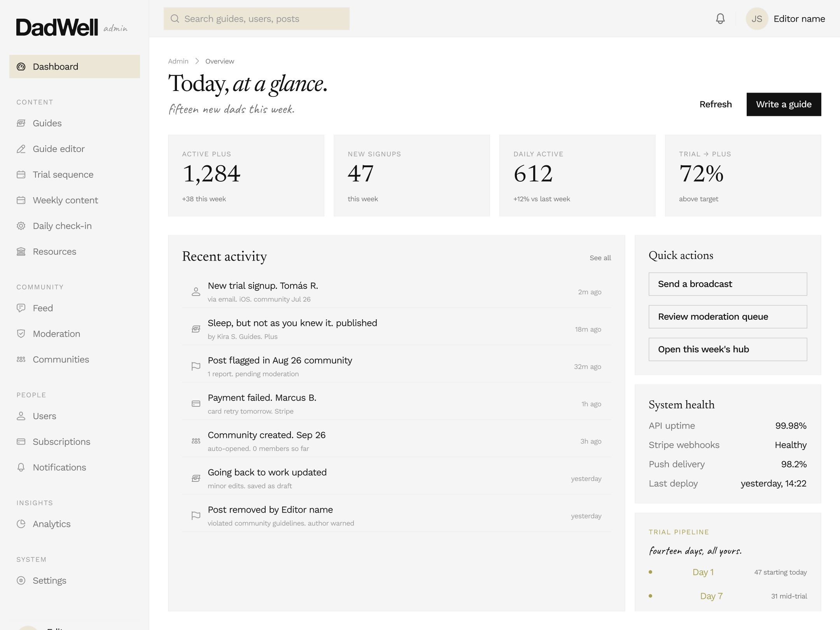840x630 pixels.
Task: Click See all in Recent activity
Action: (600, 258)
